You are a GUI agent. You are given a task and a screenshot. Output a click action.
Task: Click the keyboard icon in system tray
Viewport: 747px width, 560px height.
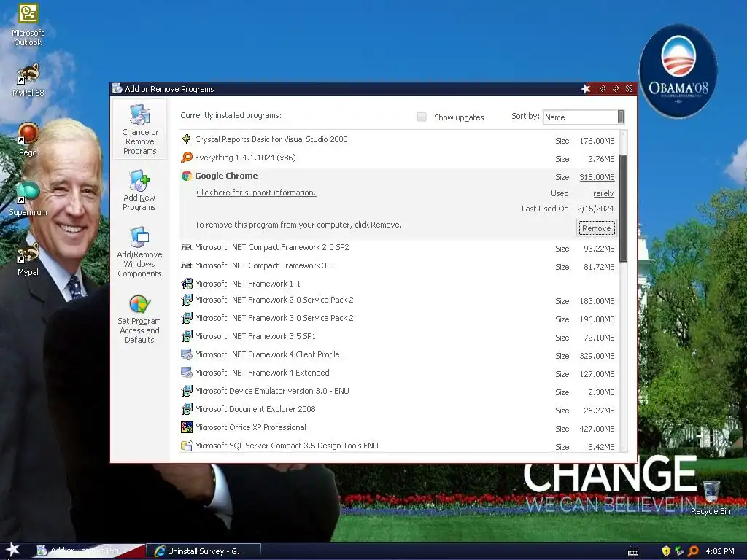point(633,553)
